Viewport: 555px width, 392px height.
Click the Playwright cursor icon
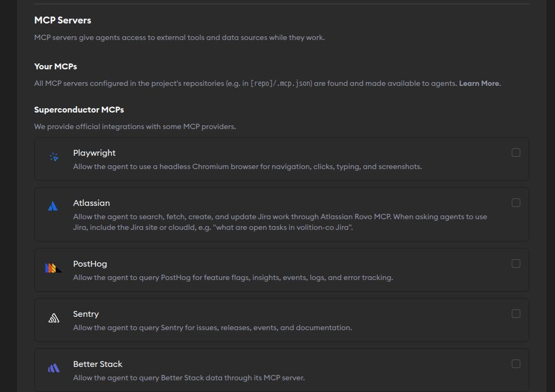[x=54, y=157]
